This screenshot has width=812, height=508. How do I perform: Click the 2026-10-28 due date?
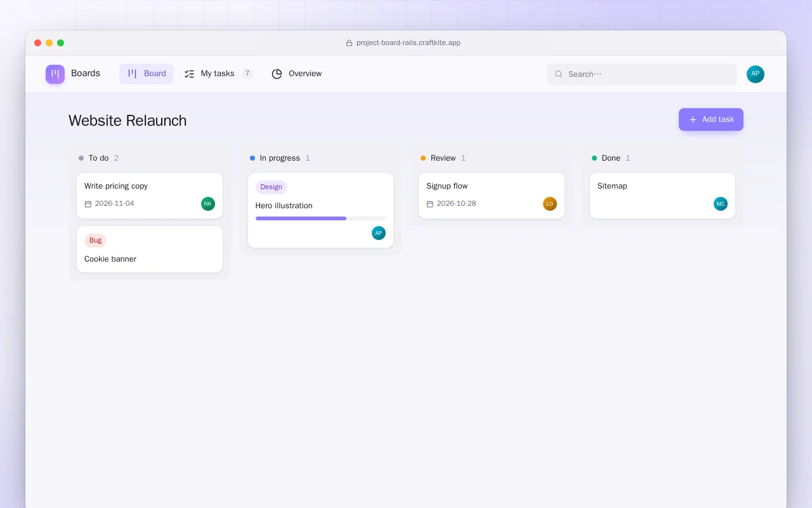point(457,204)
